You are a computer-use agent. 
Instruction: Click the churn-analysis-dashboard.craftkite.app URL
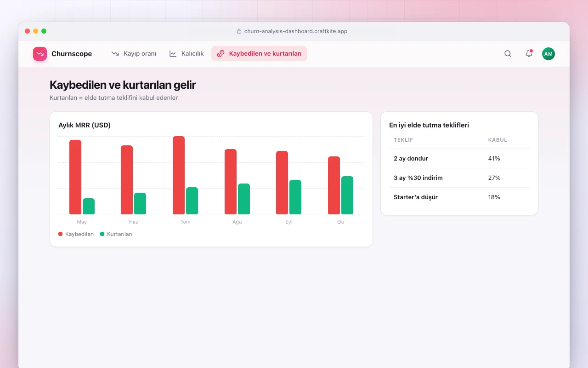click(x=295, y=31)
